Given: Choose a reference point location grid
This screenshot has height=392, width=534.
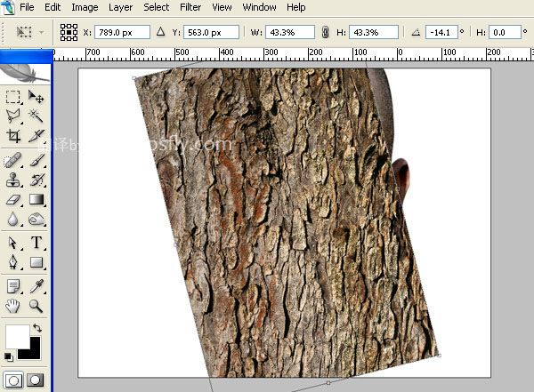Looking at the screenshot, I should click(x=69, y=32).
